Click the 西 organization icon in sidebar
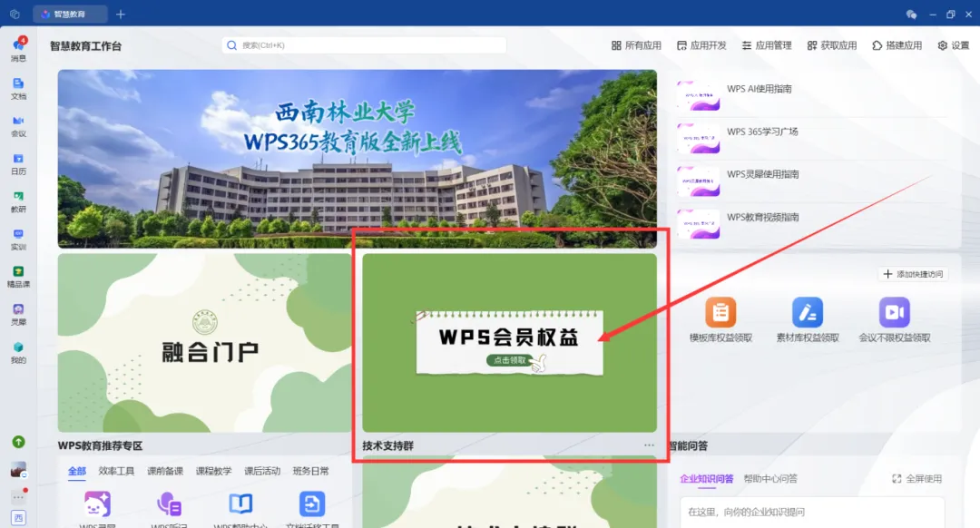This screenshot has width=980, height=528. click(x=19, y=517)
